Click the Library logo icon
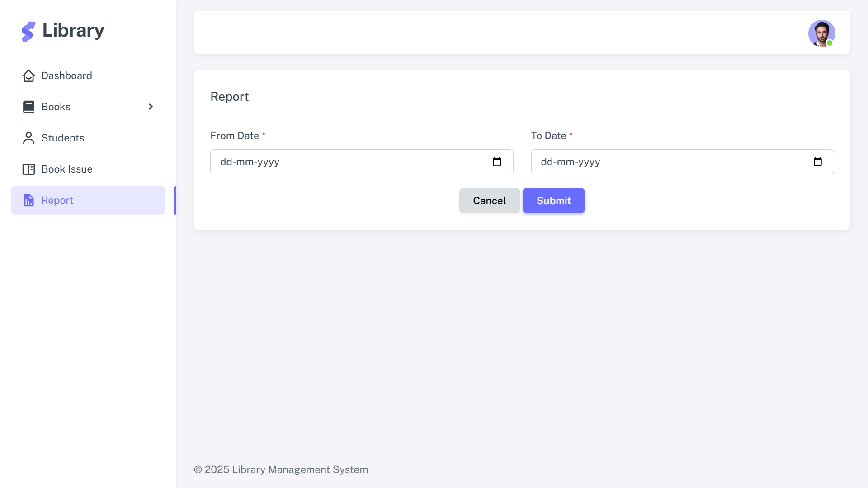Viewport: 868px width, 488px height. click(28, 32)
